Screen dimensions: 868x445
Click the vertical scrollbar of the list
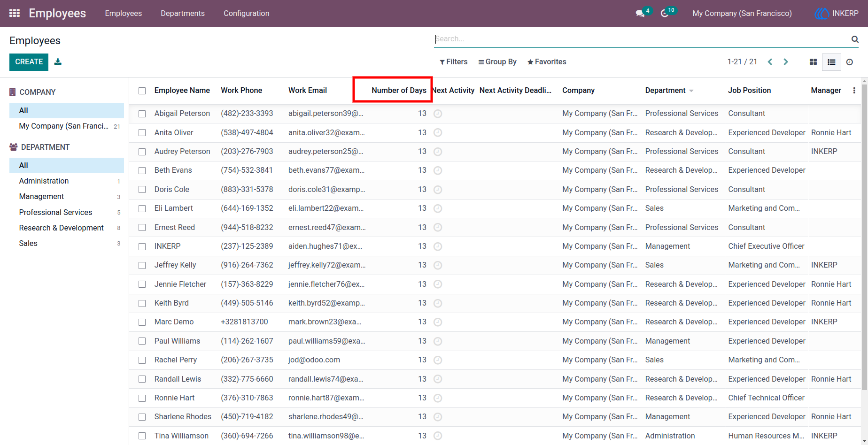coord(865,235)
